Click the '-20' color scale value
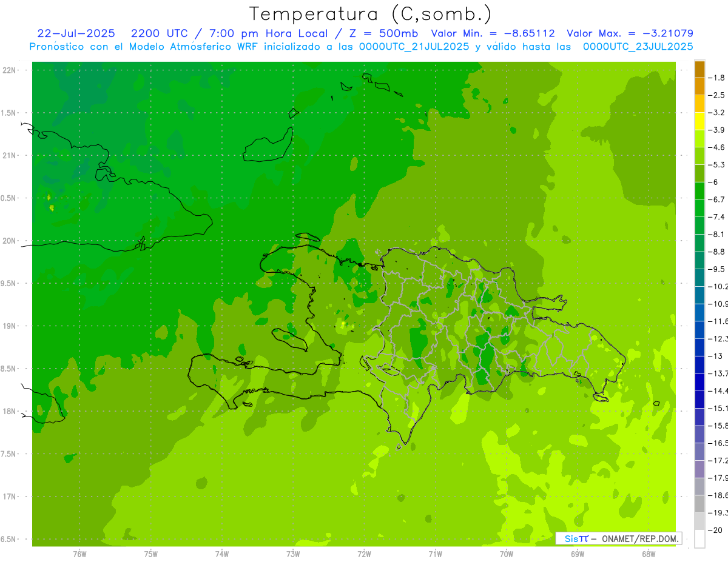Image resolution: width=728 pixels, height=562 pixels. (716, 530)
